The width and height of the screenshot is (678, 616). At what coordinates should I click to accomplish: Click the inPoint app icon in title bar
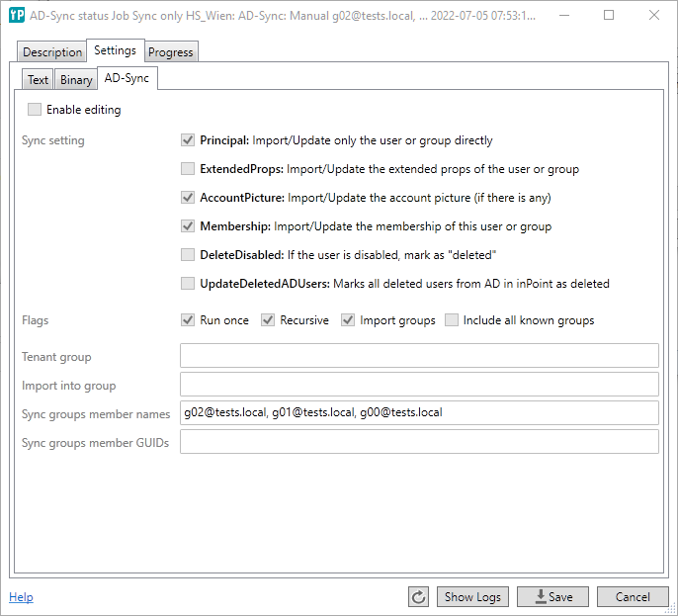point(16,15)
